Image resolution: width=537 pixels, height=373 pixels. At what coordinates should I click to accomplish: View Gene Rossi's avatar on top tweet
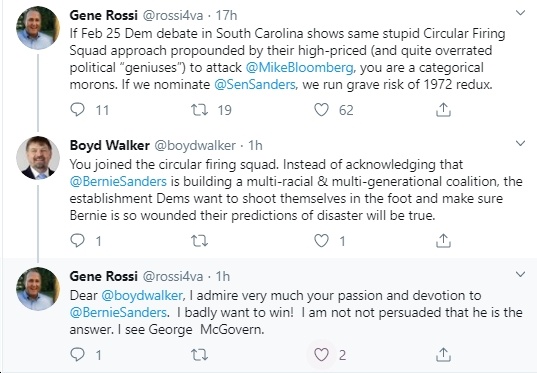tap(38, 28)
